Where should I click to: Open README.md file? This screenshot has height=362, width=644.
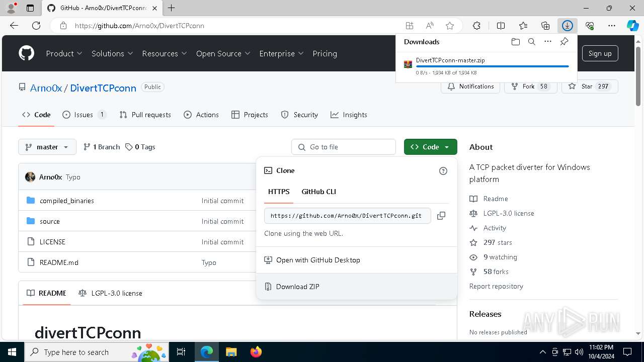pyautogui.click(x=59, y=262)
